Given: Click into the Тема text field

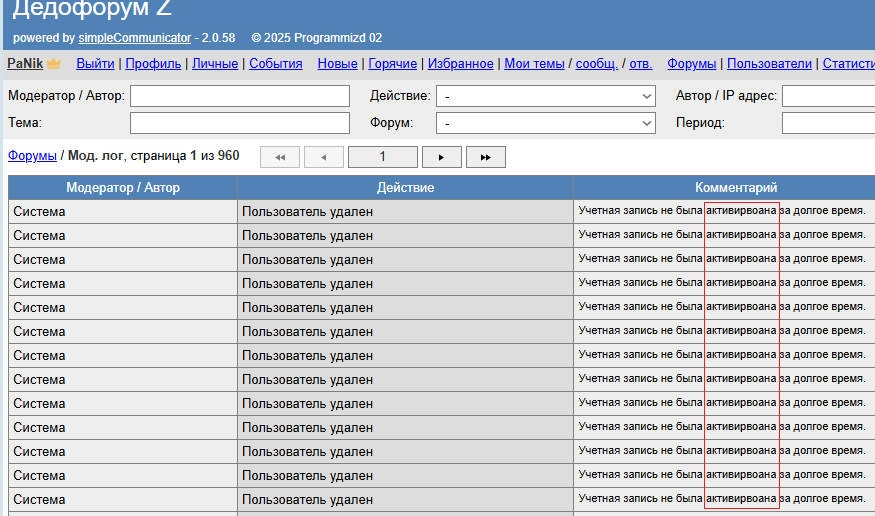Looking at the screenshot, I should click(239, 123).
